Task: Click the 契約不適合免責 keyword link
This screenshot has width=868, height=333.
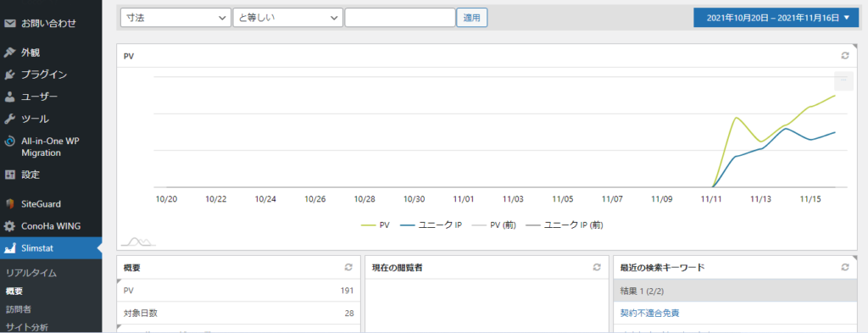Action: pos(650,313)
